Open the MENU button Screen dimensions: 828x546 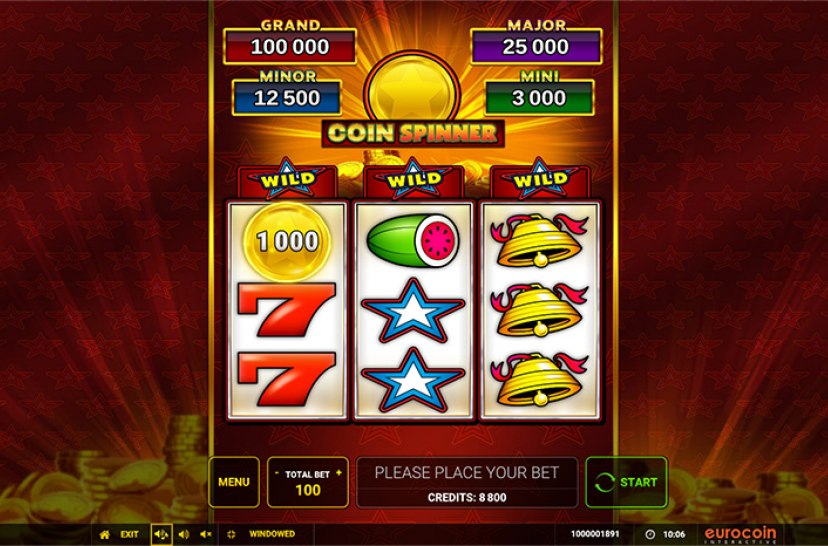click(234, 482)
